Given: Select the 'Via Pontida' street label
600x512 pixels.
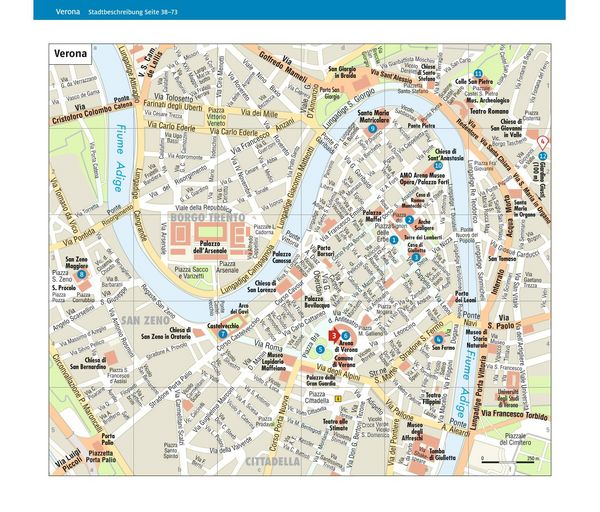Looking at the screenshot, I should [79, 237].
